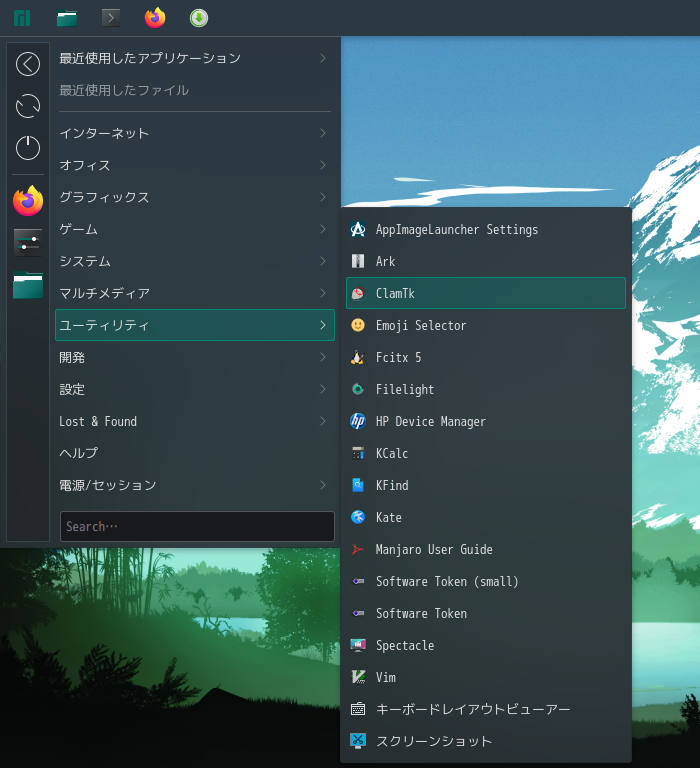Select the Kate label
Viewport: 700px width, 768px height.
388,517
